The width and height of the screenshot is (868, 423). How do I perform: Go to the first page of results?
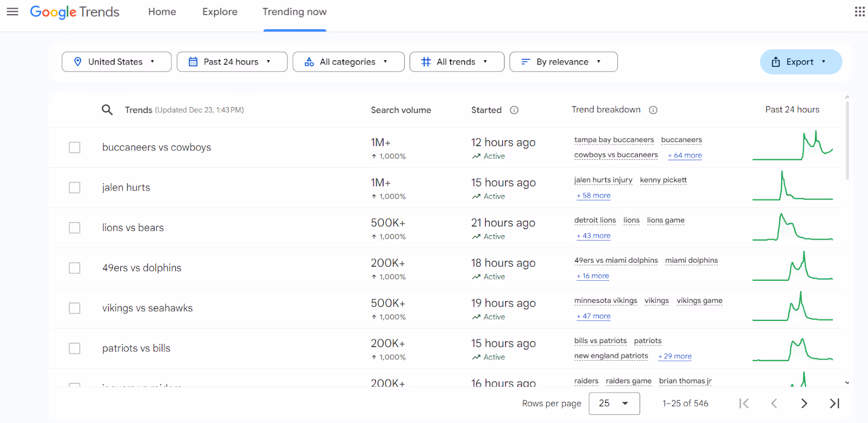point(744,403)
